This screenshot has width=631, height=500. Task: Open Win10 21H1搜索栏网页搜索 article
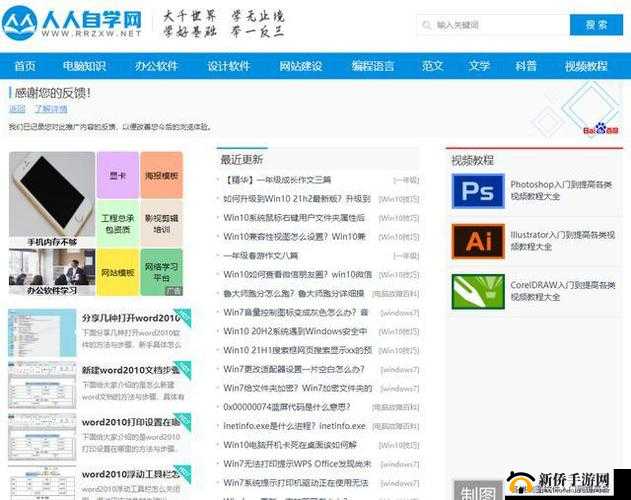pos(297,350)
